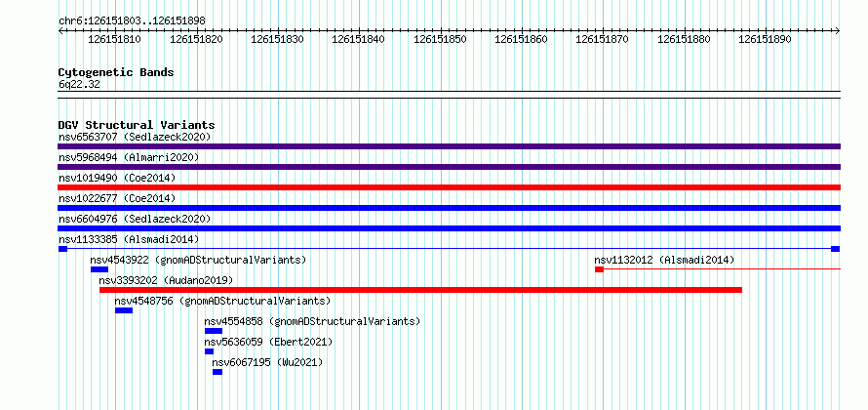The image size is (868, 410).
Task: Select the nsv1133385 right blue end block
Action: pyautogui.click(x=836, y=249)
